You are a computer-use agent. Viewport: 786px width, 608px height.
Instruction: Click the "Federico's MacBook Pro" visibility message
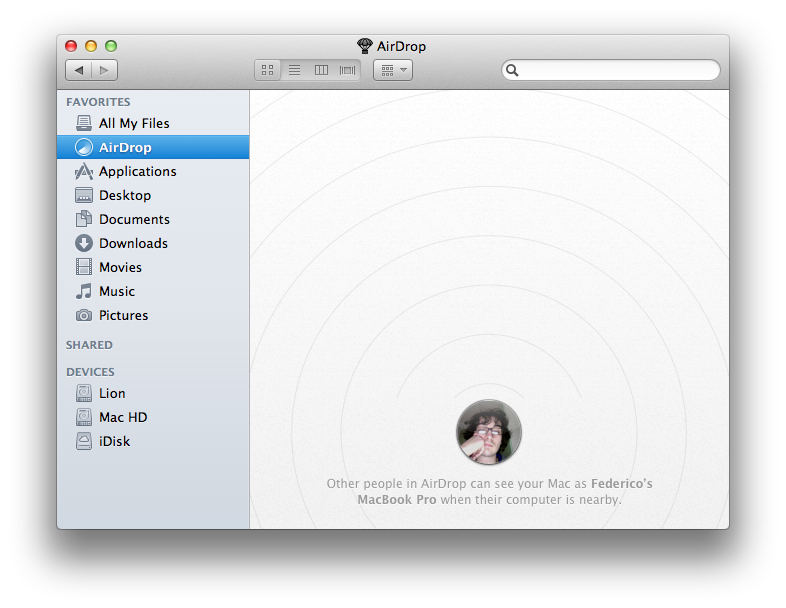[x=489, y=491]
